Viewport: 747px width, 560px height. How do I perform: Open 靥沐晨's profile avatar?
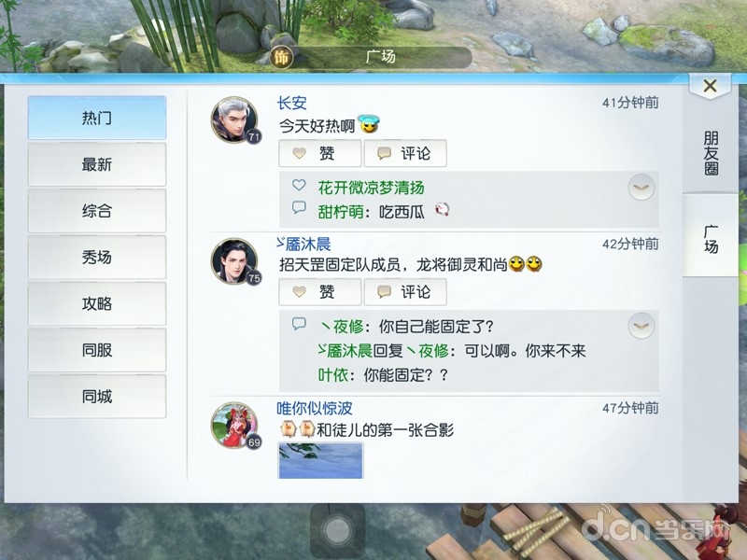(x=234, y=261)
